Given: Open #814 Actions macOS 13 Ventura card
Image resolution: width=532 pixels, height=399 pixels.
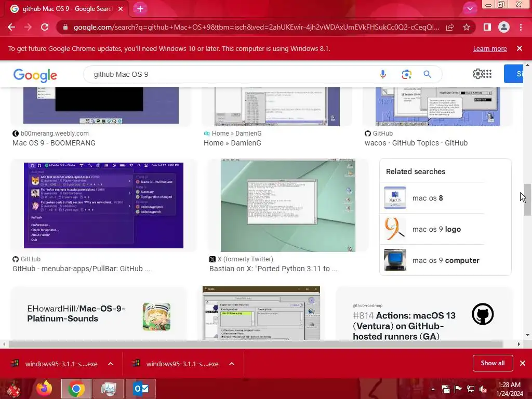Looking at the screenshot, I should pos(423,313).
